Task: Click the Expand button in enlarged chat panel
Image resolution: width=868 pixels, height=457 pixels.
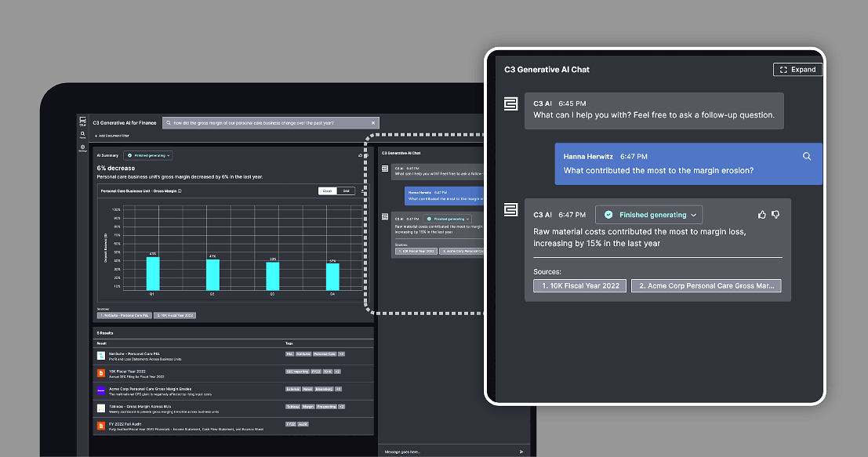Action: (x=797, y=70)
